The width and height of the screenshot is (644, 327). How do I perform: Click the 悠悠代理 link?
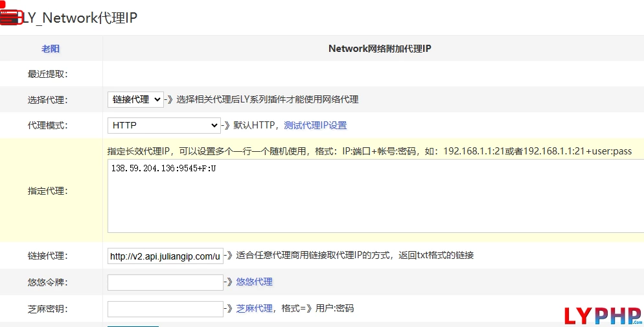tap(254, 282)
